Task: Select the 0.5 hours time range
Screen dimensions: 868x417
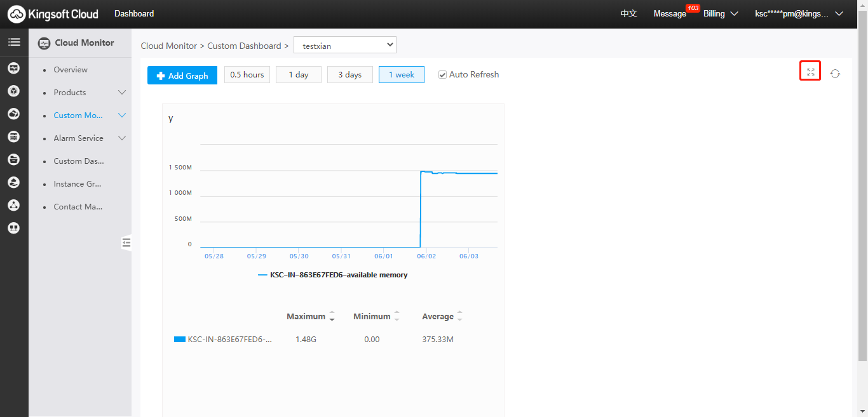Action: coord(247,75)
